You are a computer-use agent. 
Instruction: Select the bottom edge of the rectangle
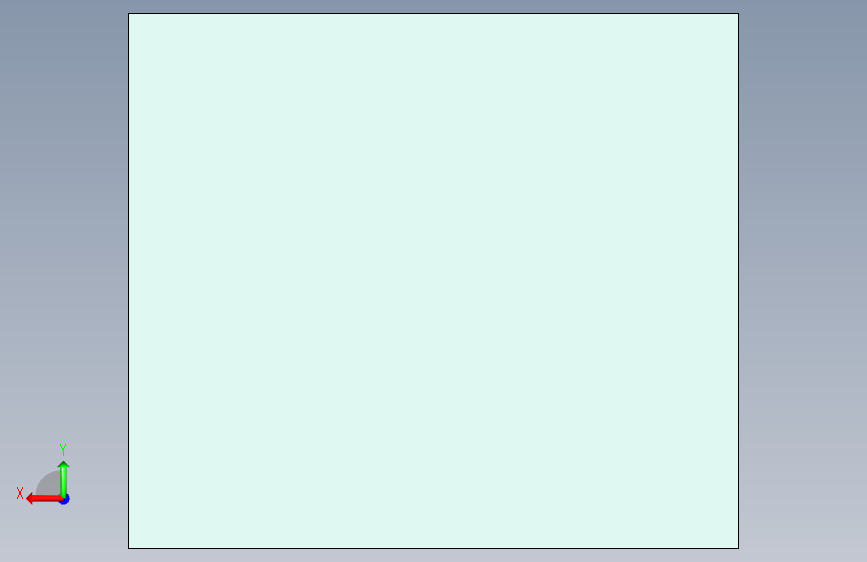pos(434,548)
